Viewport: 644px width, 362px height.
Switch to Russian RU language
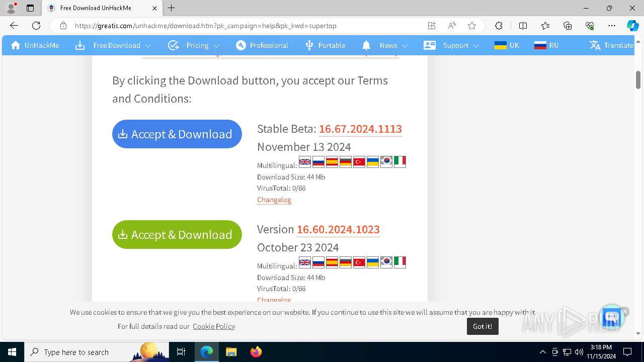pyautogui.click(x=546, y=45)
